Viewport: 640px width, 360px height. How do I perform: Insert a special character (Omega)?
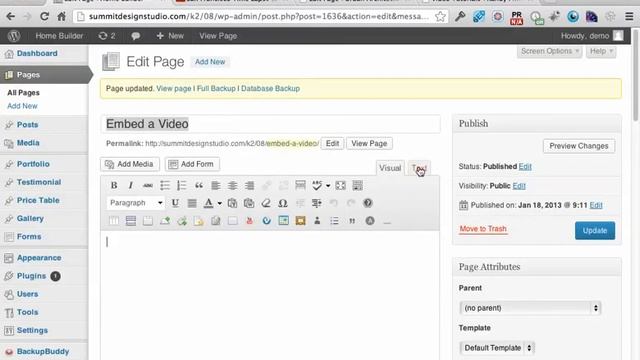283,203
